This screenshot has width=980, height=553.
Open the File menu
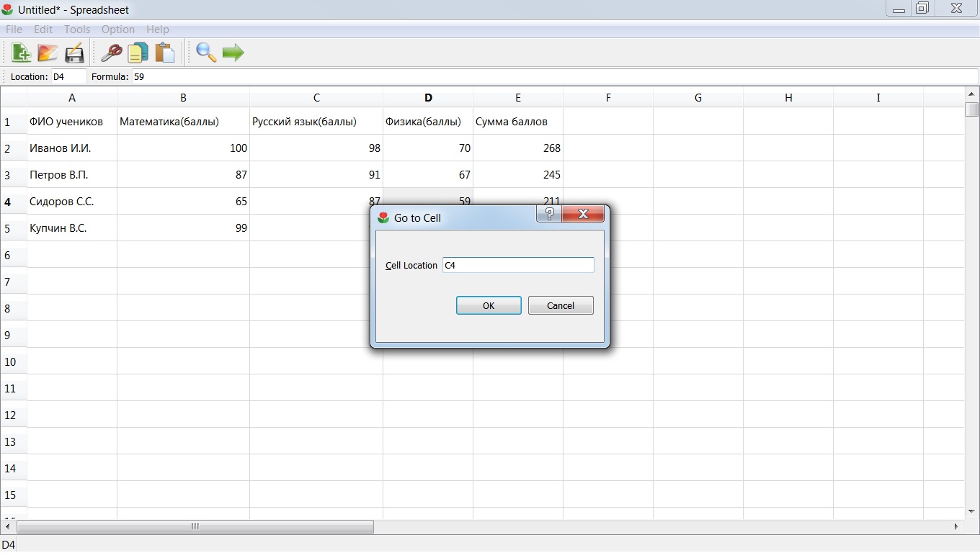14,30
